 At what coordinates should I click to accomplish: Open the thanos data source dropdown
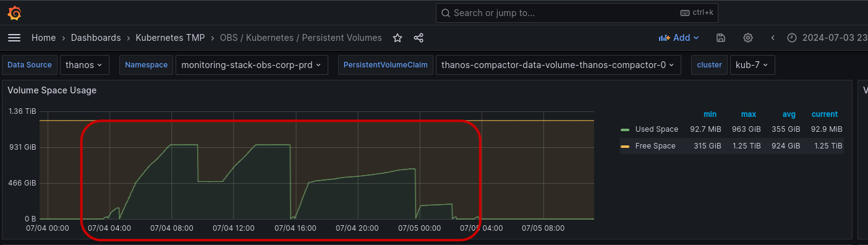click(x=85, y=64)
